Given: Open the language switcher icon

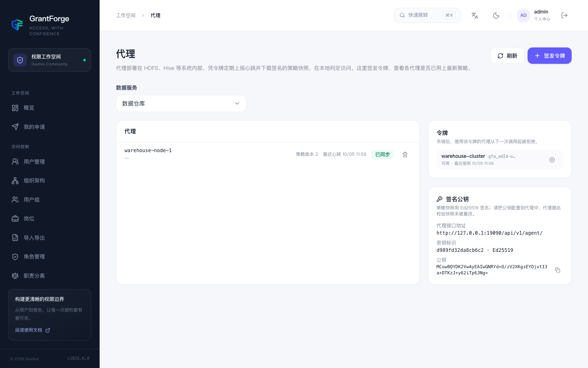Looking at the screenshot, I should [x=475, y=16].
